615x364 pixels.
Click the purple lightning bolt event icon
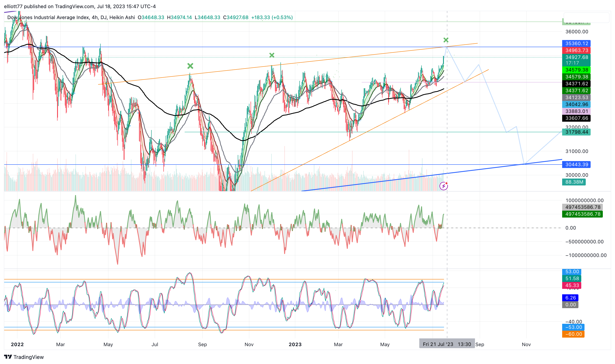443,186
